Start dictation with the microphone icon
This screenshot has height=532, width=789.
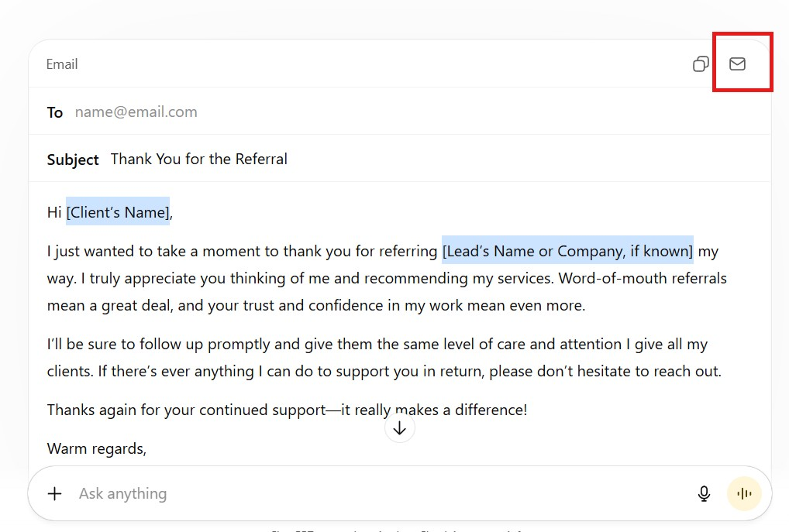pos(704,493)
